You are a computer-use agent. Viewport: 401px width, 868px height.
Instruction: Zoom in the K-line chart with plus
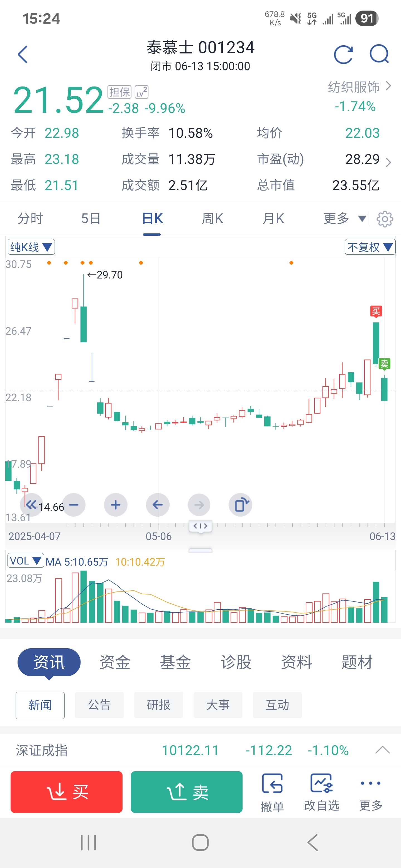point(115,505)
